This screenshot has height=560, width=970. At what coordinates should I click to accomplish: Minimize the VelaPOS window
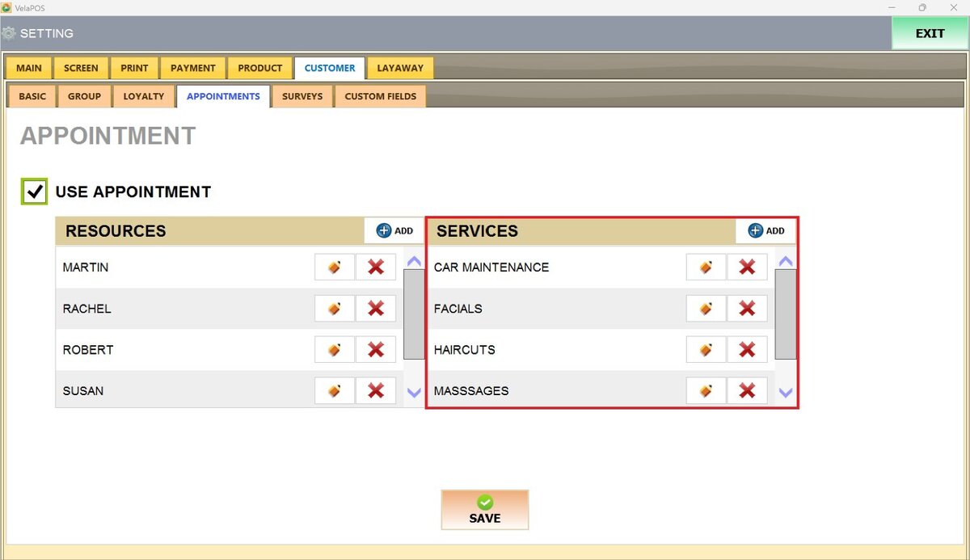890,7
